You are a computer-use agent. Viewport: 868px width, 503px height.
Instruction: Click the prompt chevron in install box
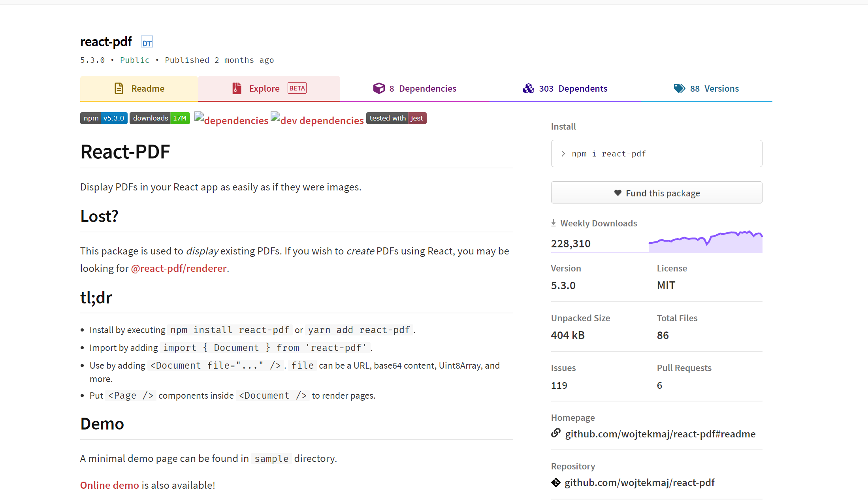point(563,154)
